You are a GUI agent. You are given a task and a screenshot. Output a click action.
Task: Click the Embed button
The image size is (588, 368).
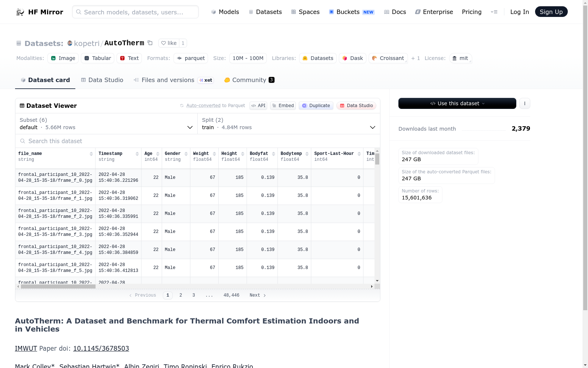283,106
